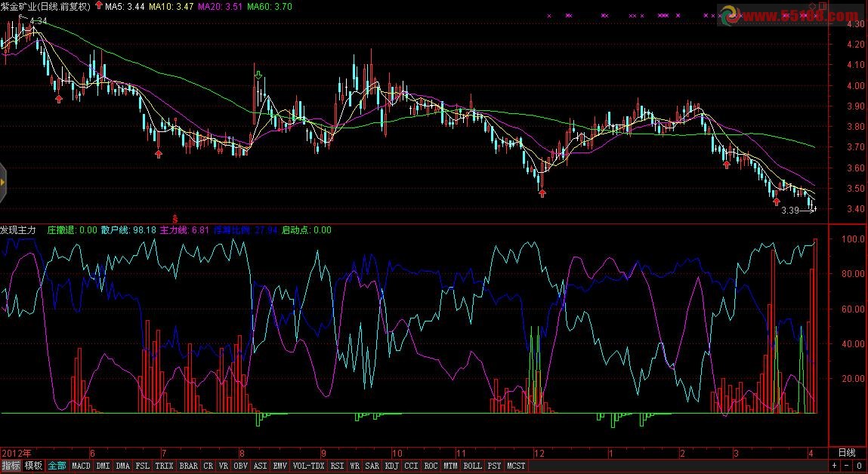Click the red dollar marker below July
Screen dimensions: 868x474
pyautogui.click(x=175, y=219)
